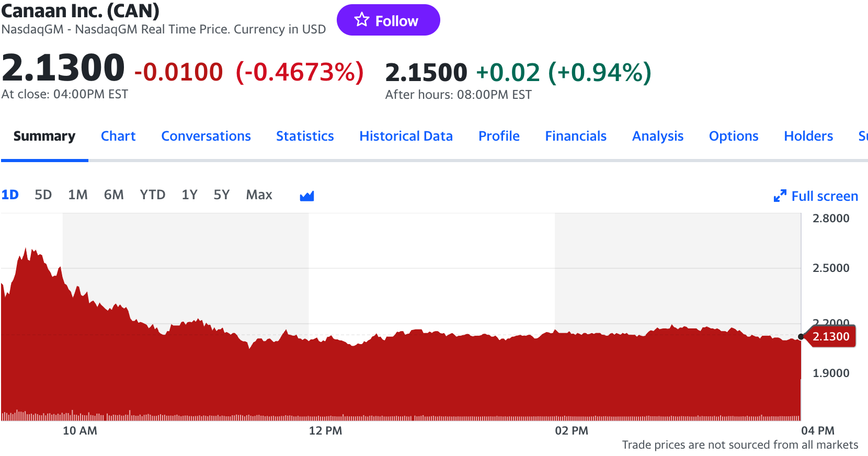Click the 10 AM axis label
Image resolution: width=868 pixels, height=456 pixels.
(80, 430)
